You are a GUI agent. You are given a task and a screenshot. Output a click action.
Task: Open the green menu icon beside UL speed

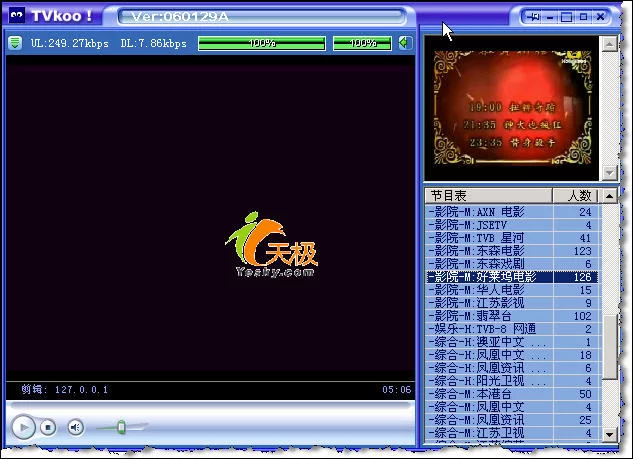coord(15,42)
